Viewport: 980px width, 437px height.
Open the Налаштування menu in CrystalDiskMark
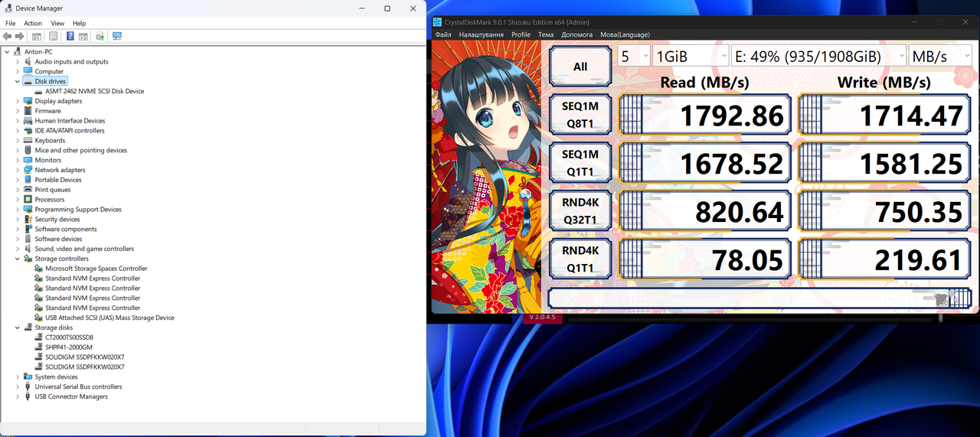coord(481,34)
